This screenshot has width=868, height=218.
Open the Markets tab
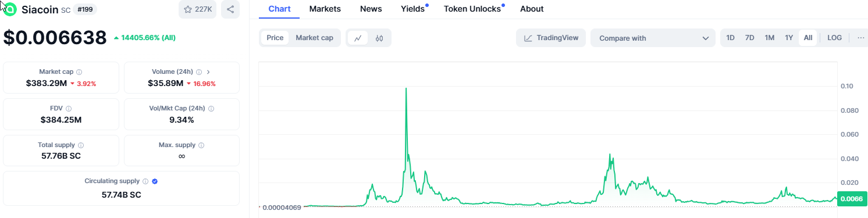(325, 9)
